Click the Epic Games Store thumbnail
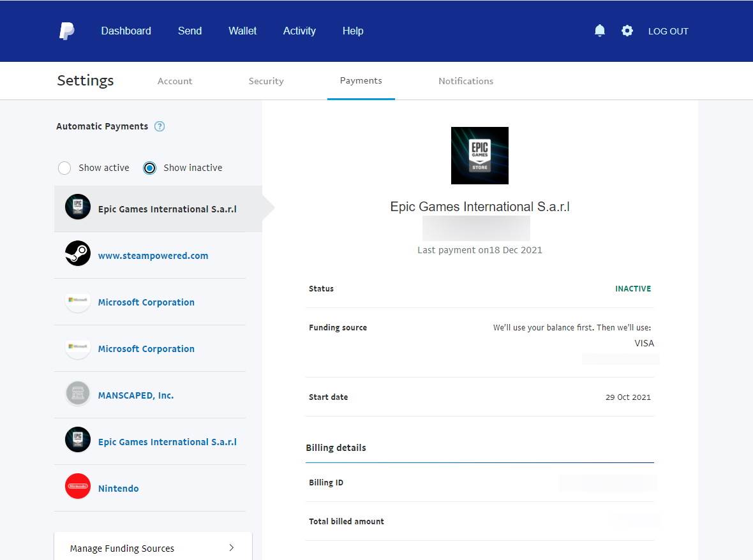The height and width of the screenshot is (560, 753). pyautogui.click(x=479, y=155)
